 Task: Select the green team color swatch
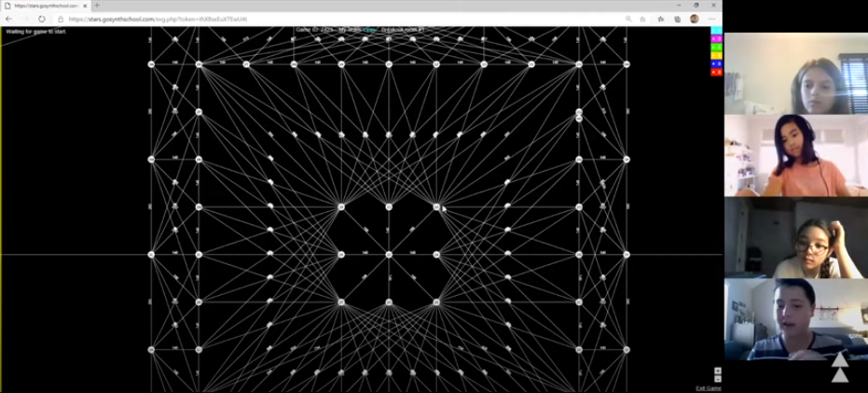coord(716,47)
